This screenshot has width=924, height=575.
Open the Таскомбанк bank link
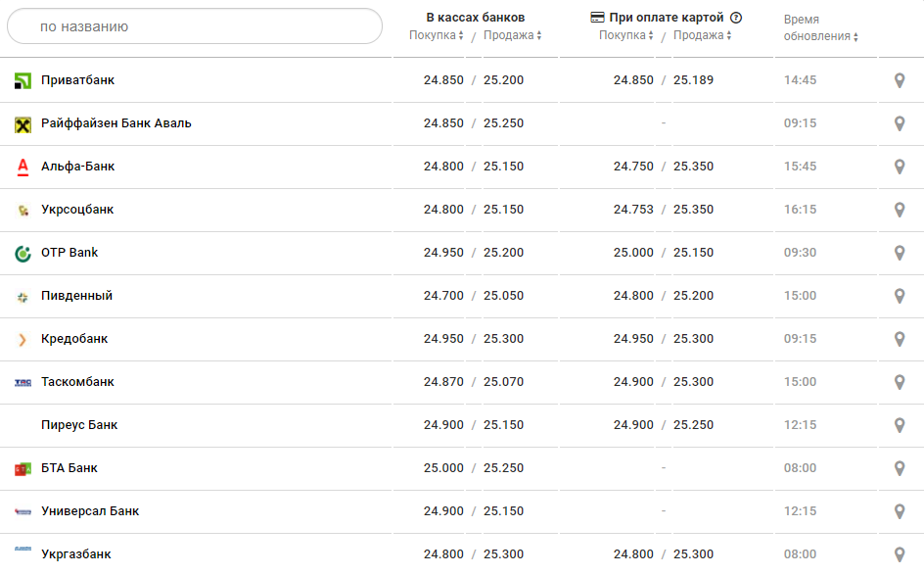pos(77,382)
